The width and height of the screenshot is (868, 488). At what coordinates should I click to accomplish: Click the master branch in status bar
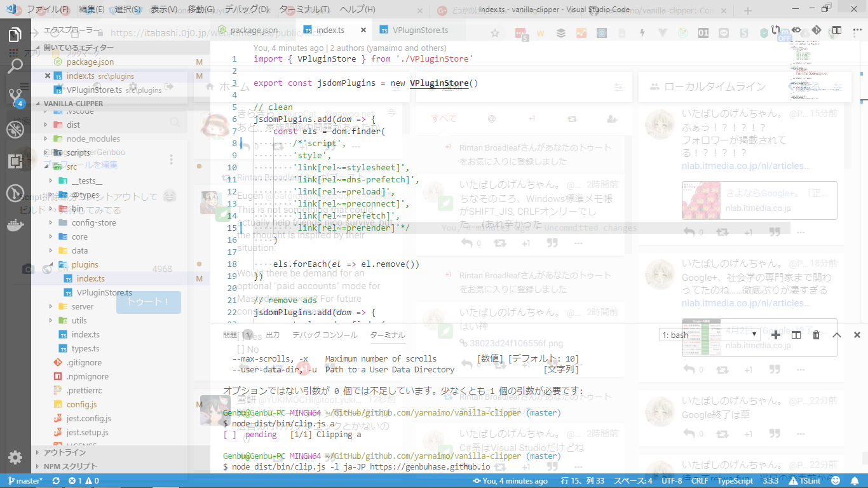coord(24,481)
